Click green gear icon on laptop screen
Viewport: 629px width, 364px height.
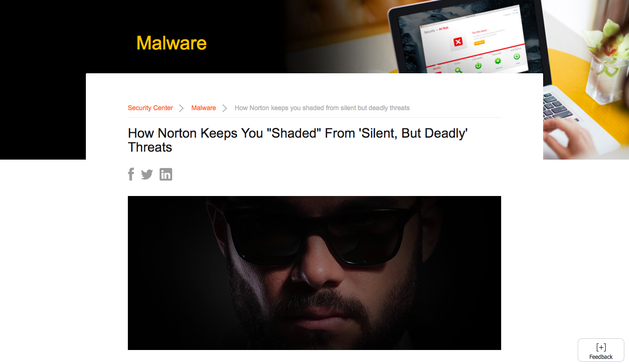(497, 61)
